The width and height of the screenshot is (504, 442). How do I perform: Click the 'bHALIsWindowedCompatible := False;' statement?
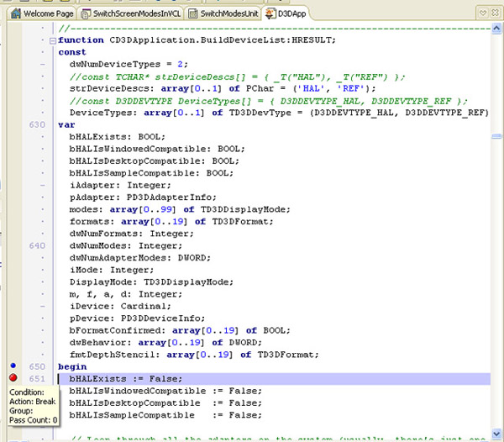165,392
